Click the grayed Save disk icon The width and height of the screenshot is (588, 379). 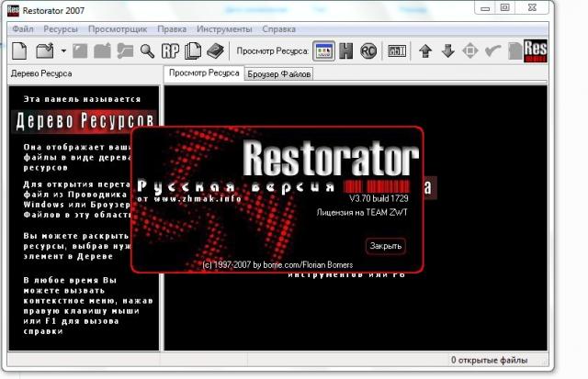click(x=80, y=51)
